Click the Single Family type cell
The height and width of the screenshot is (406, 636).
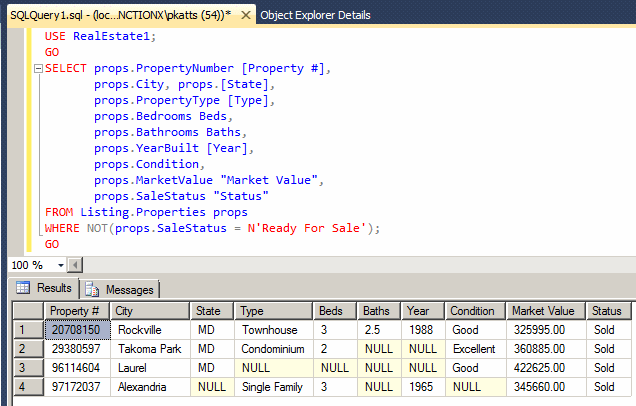274,387
